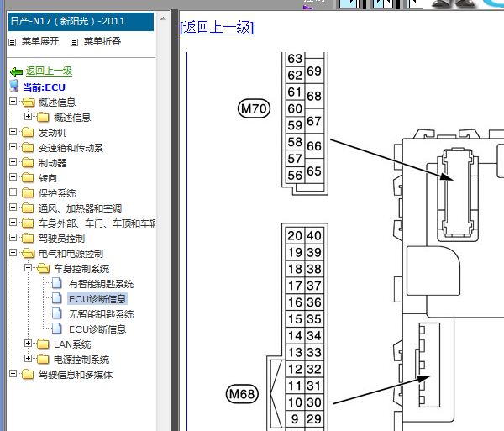Select the 制动器 tree label
This screenshot has height=431, width=504.
coord(52,163)
